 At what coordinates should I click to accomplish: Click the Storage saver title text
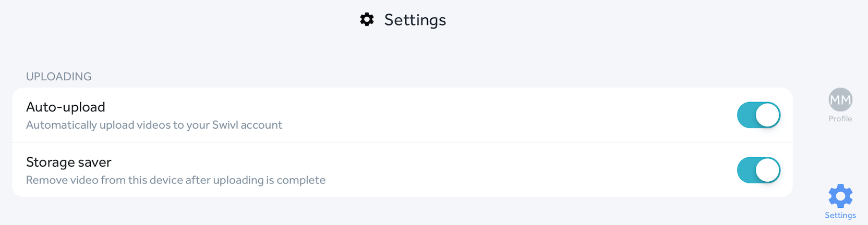(69, 162)
